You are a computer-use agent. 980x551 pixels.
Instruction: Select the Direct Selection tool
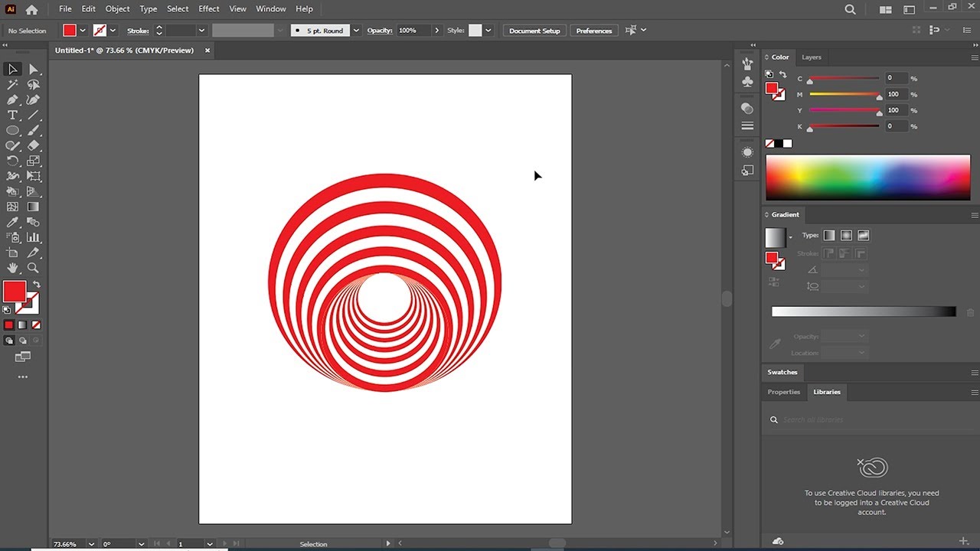(33, 70)
